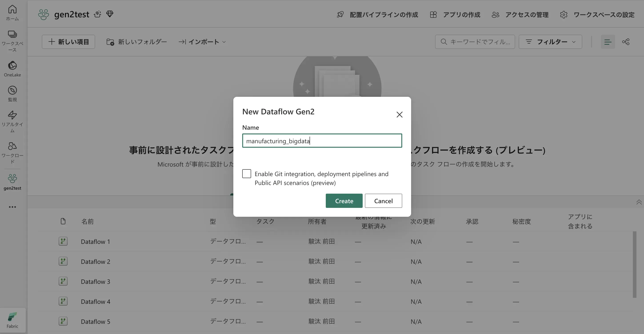Click the diamond premium icon beside gen2test
This screenshot has height=334, width=644.
110,14
